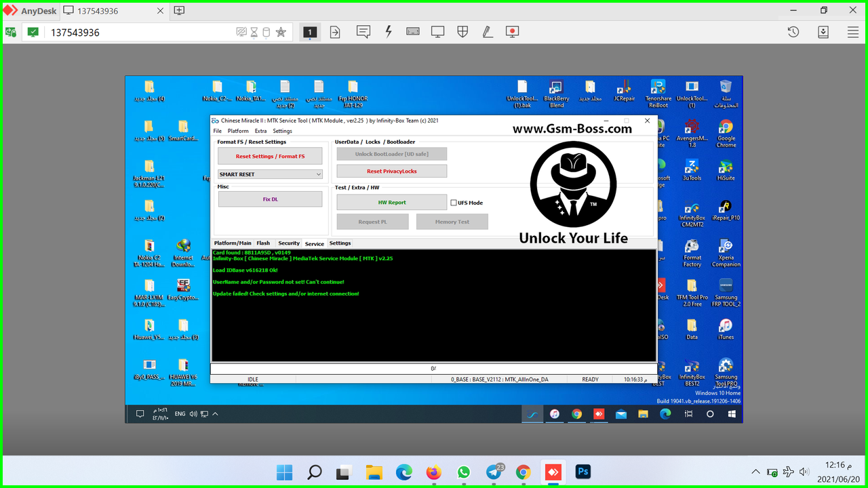Select the 137543936 session tab
The image size is (868, 488).
(115, 11)
